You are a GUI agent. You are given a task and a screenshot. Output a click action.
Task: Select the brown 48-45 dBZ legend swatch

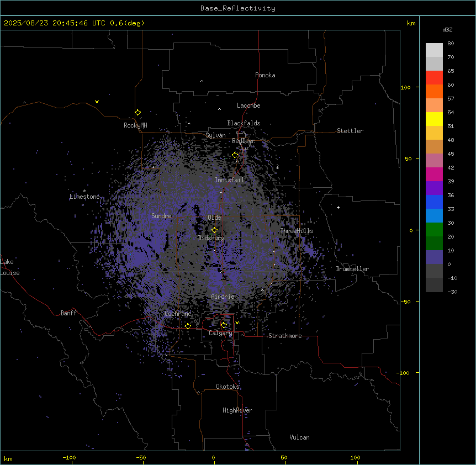point(434,146)
